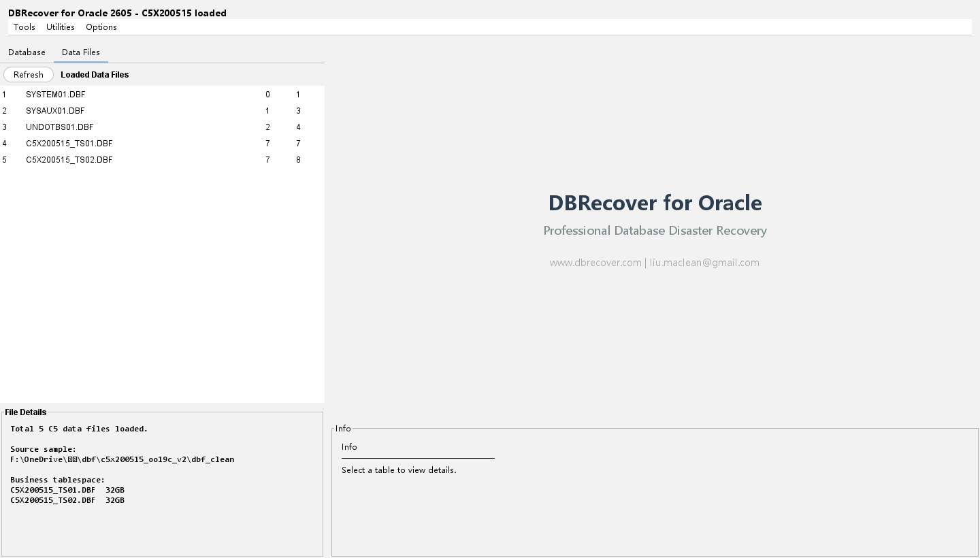Click value 3 in the SYSAUX01.DBF row

click(x=298, y=111)
